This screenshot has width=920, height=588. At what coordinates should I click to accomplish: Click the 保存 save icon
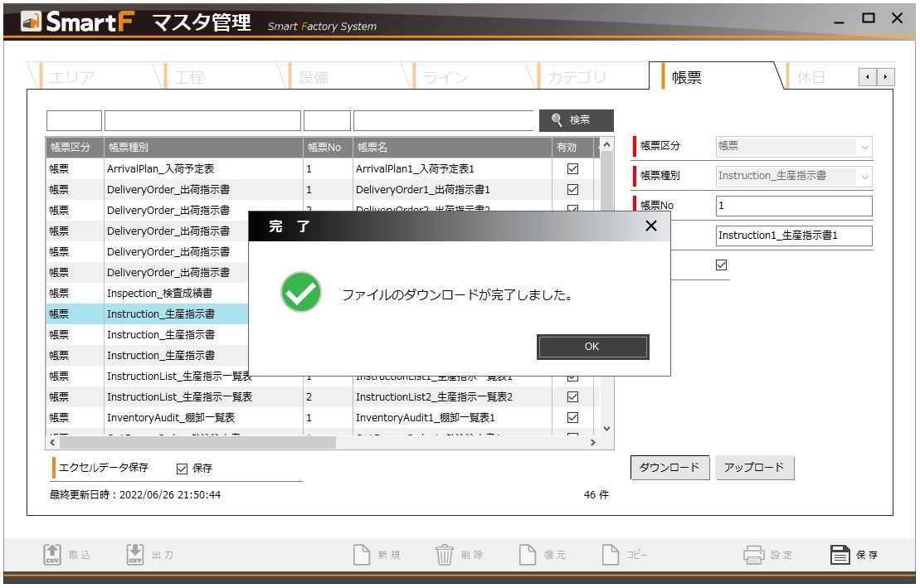(x=840, y=554)
